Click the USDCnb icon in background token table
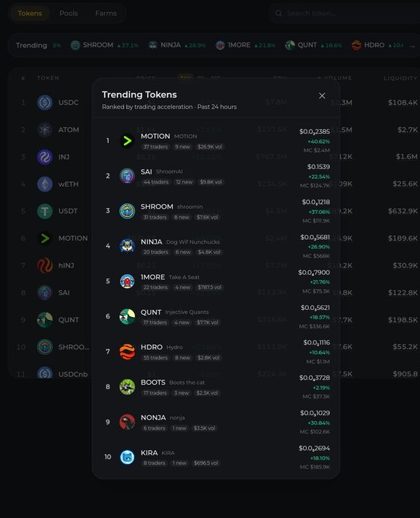 pyautogui.click(x=45, y=373)
